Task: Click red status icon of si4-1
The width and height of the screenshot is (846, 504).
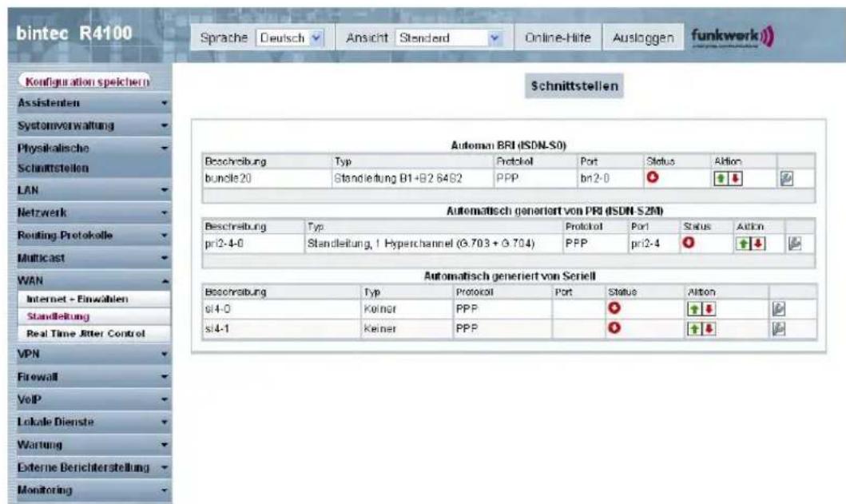Action: click(614, 327)
